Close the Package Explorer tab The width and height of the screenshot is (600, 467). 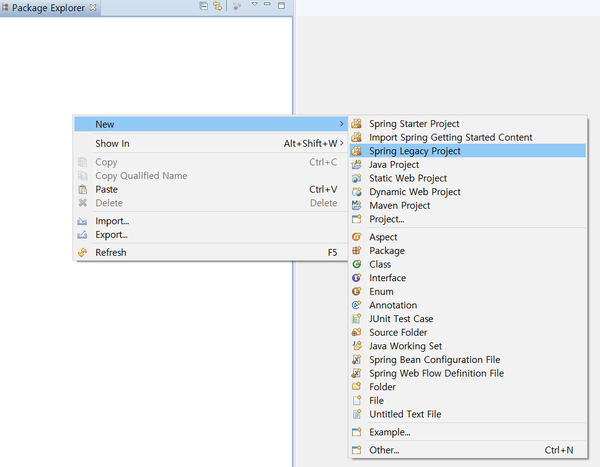click(93, 7)
